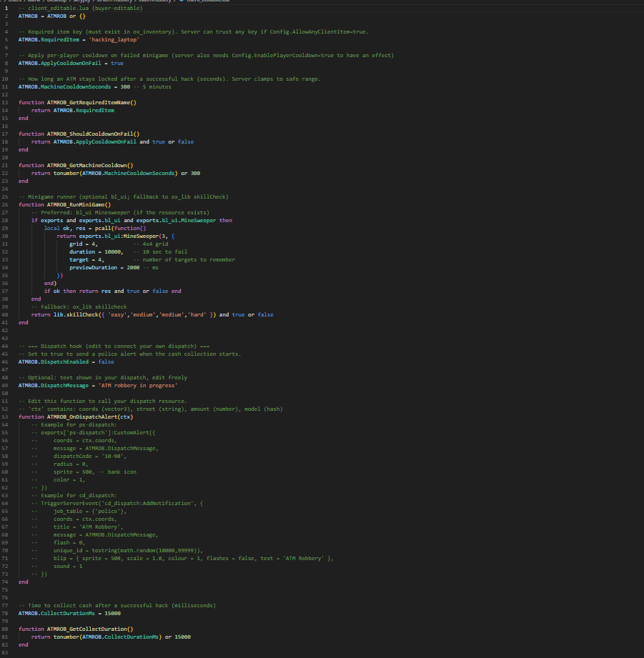Screen dimensions: 644x658
Task: Click 'number of targets to remember' comment
Action: pyautogui.click(x=189, y=260)
